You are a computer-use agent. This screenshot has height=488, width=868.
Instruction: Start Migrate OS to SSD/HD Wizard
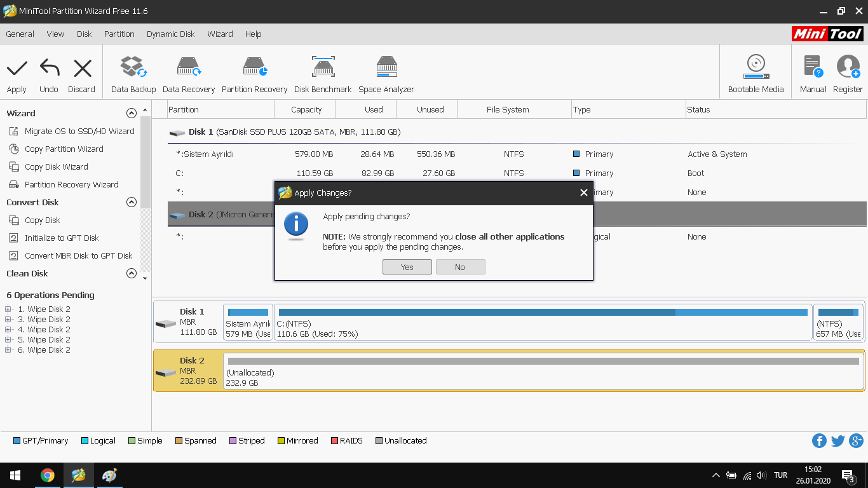tap(79, 131)
